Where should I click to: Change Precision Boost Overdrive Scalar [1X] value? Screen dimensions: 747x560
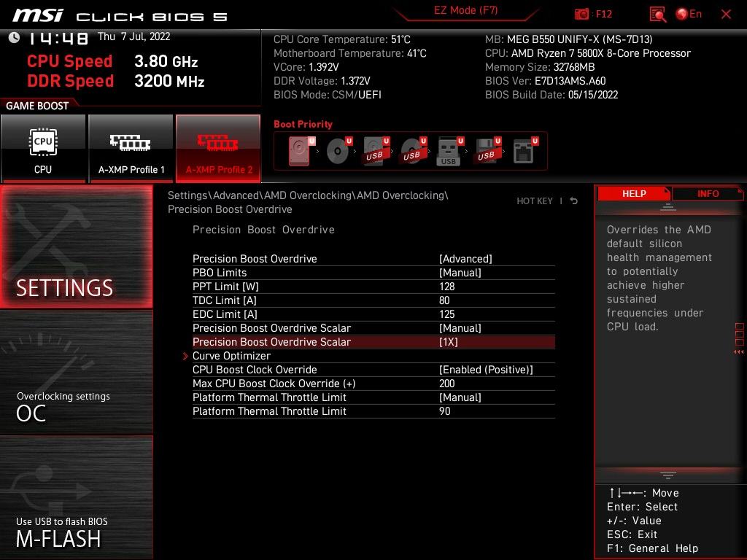(x=373, y=342)
